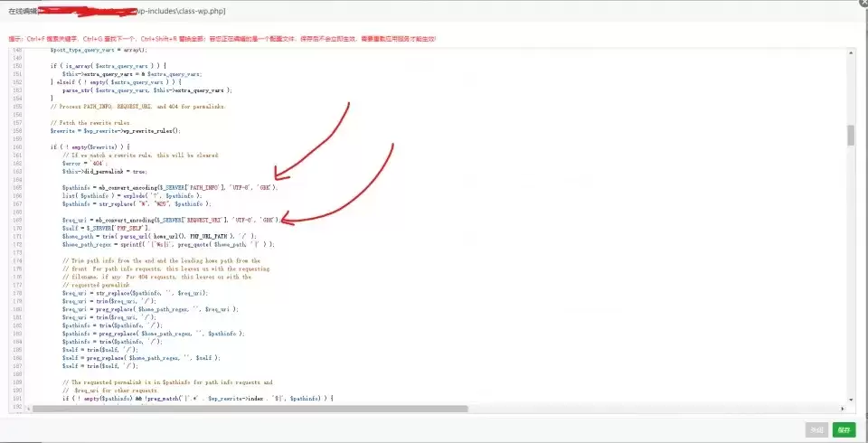Click the vertical scrollbar down arrow
The image size is (868, 443).
coord(851,400)
